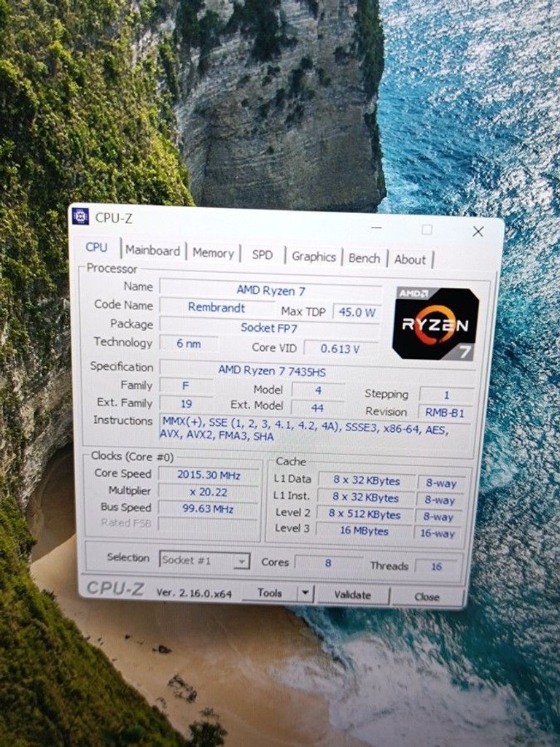Click the Bus Speed value 99.63 MHz
The image size is (560, 747).
(x=208, y=508)
